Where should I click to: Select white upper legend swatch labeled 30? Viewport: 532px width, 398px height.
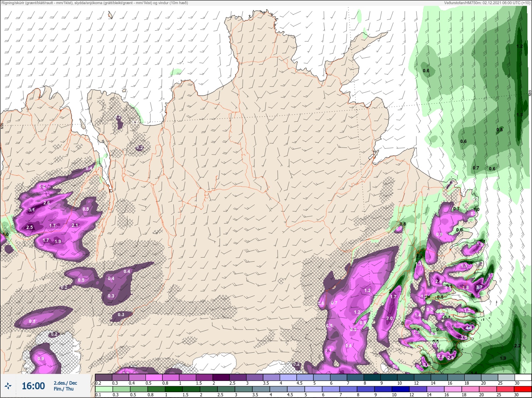click(x=523, y=377)
